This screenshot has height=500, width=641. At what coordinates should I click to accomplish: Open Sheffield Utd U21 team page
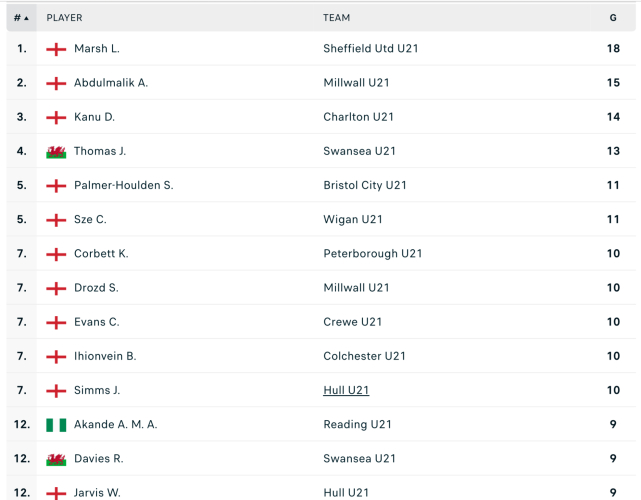[x=370, y=49]
